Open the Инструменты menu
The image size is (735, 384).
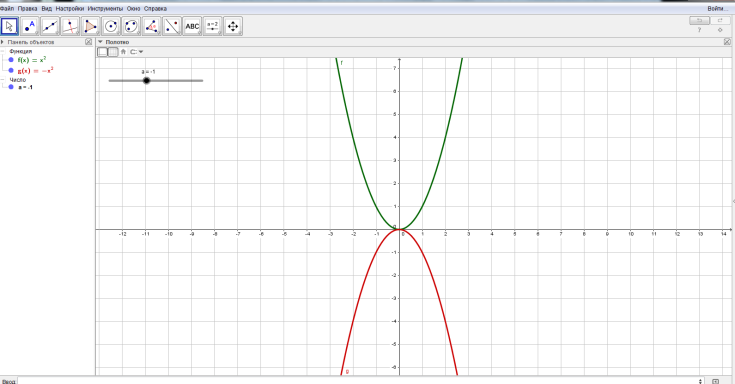click(x=105, y=8)
